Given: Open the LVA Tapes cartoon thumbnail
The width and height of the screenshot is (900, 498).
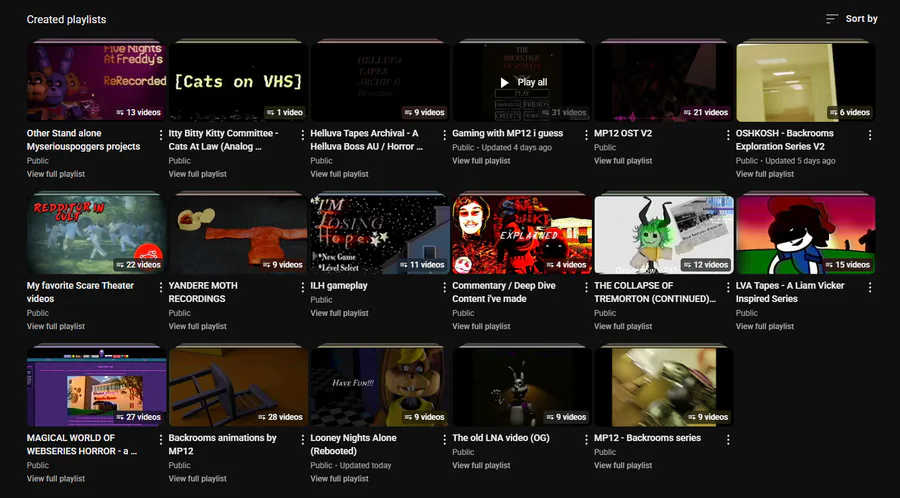Looking at the screenshot, I should click(806, 235).
